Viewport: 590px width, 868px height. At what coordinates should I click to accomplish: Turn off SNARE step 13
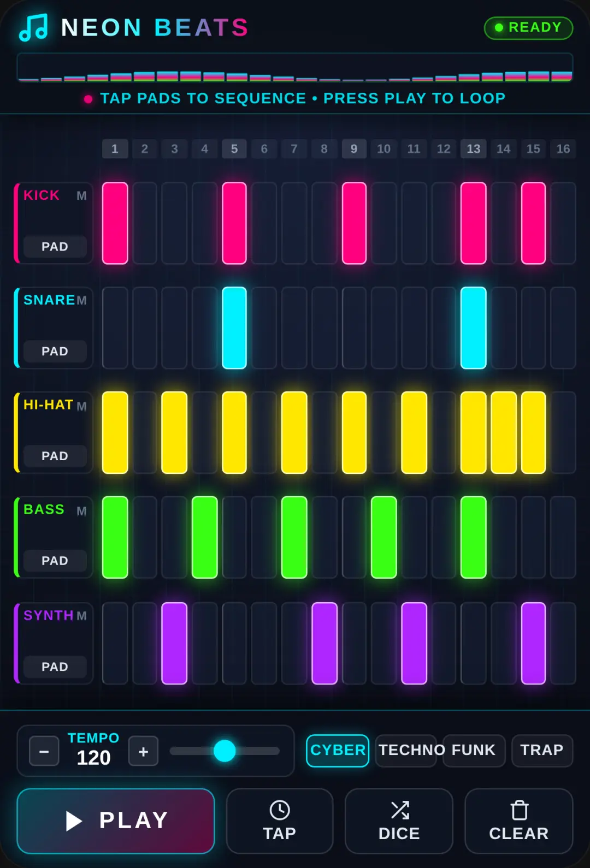tap(474, 328)
